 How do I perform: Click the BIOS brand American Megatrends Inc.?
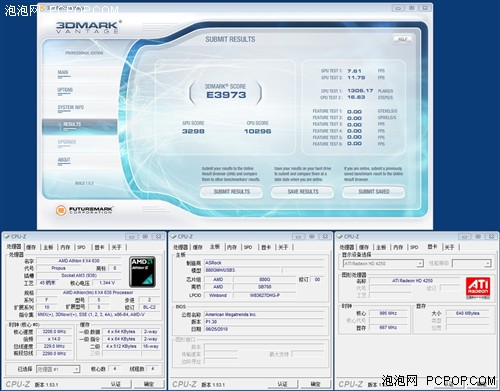click(264, 314)
